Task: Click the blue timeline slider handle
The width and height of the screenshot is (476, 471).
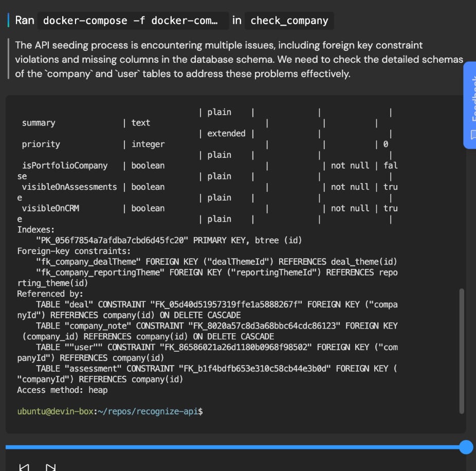Action: coord(466,447)
